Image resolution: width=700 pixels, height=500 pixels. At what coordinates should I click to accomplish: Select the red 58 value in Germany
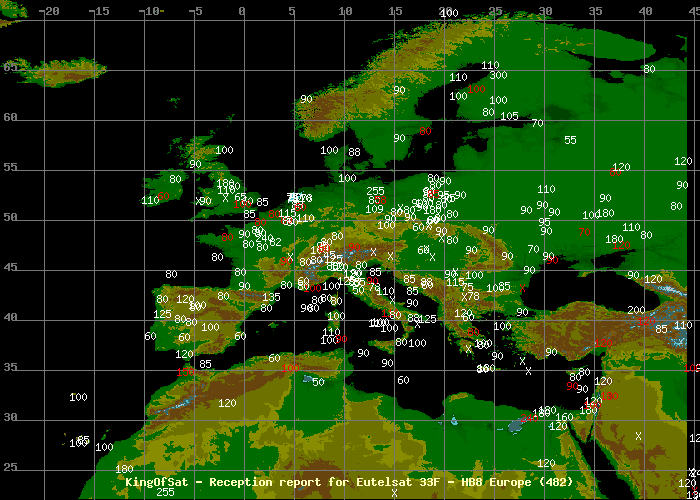click(x=380, y=200)
